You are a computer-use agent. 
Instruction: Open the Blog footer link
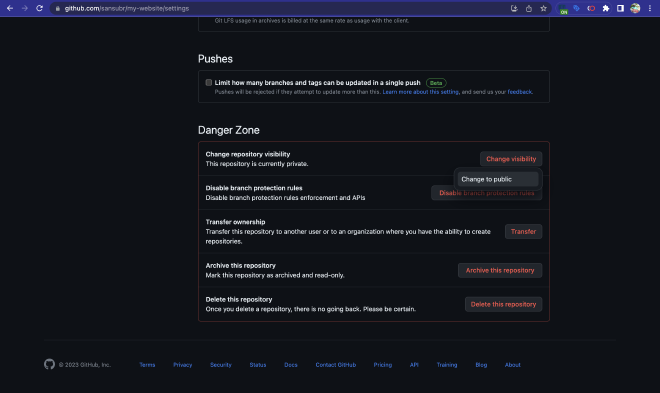[x=481, y=365]
